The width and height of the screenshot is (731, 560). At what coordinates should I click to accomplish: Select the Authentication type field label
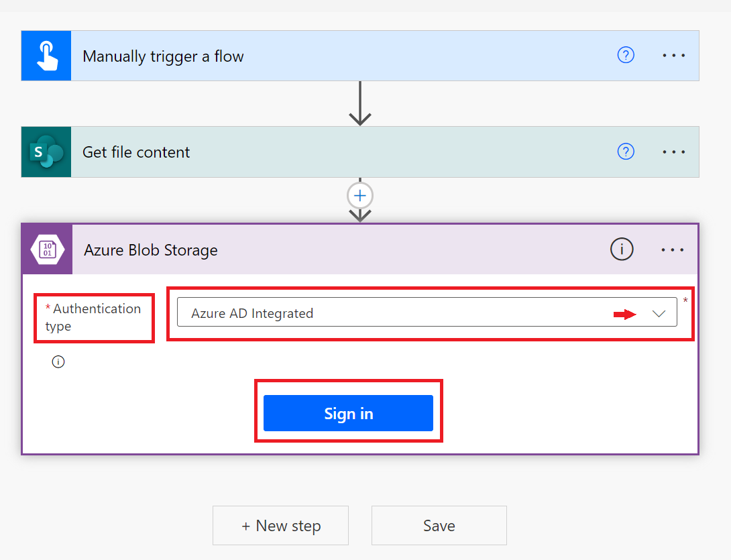tap(94, 317)
